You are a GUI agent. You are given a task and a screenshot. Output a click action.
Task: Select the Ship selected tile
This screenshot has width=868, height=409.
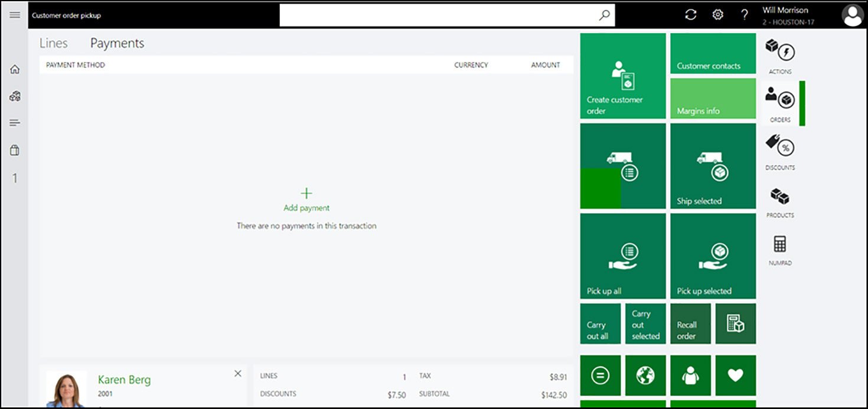[713, 166]
